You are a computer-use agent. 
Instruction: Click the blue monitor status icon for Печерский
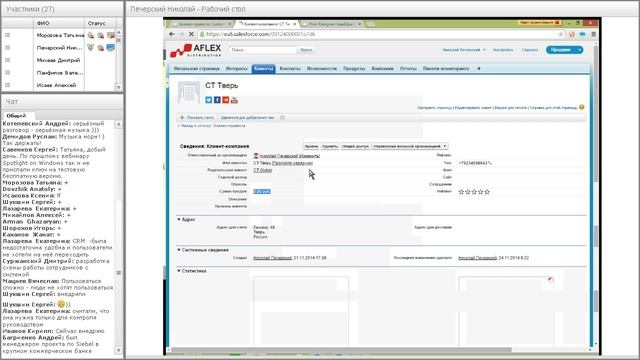pyautogui.click(x=111, y=48)
